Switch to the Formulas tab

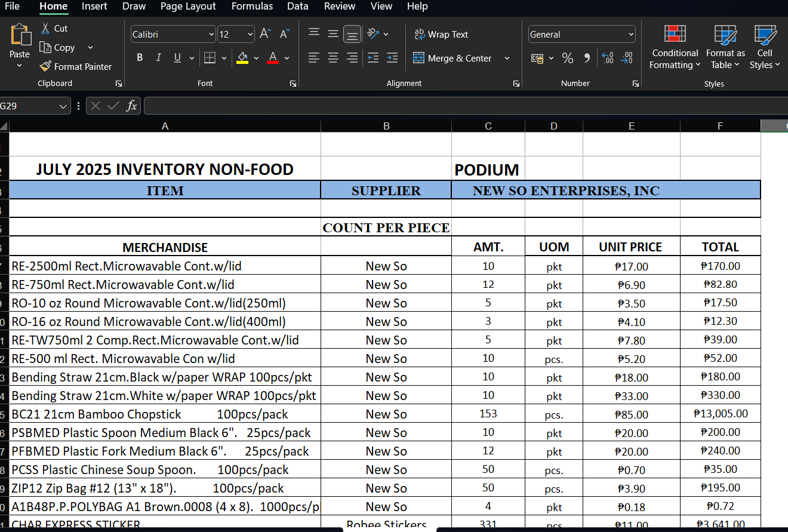pos(252,6)
